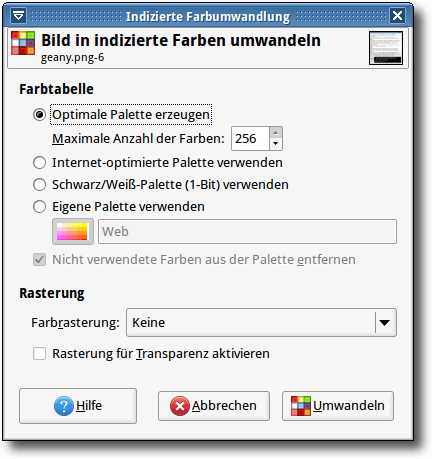
Task: Enable Rasterung für Transparenz aktivieren
Action: tap(39, 354)
